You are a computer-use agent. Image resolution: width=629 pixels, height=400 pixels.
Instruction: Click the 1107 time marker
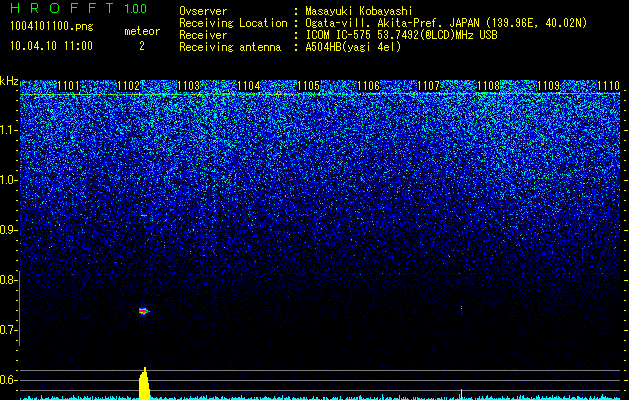pyautogui.click(x=428, y=85)
